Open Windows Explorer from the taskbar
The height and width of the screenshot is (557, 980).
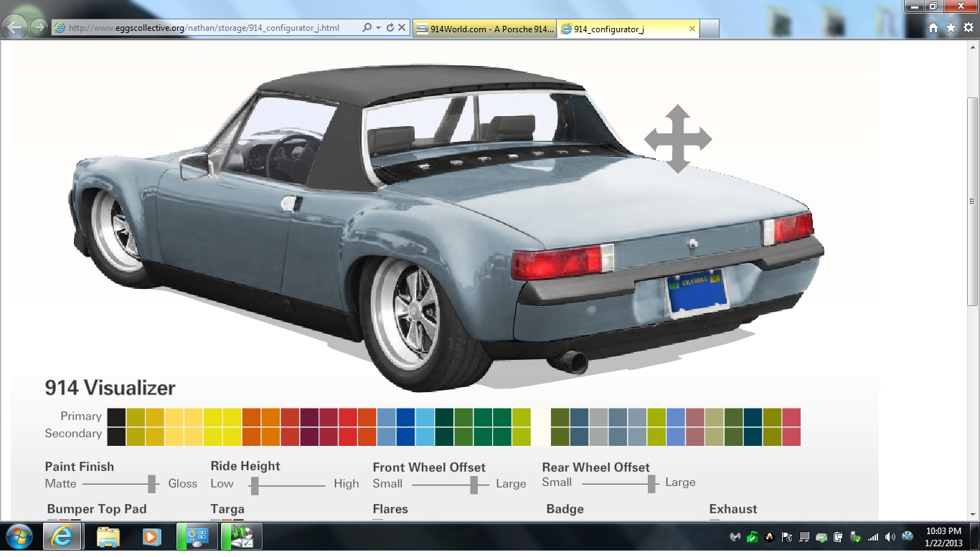click(108, 536)
